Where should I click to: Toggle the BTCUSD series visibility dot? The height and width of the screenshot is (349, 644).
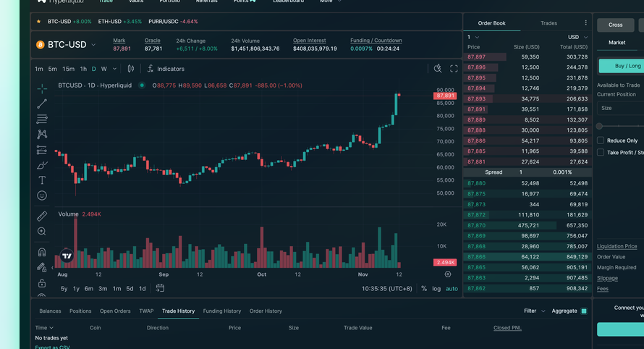[x=142, y=85]
